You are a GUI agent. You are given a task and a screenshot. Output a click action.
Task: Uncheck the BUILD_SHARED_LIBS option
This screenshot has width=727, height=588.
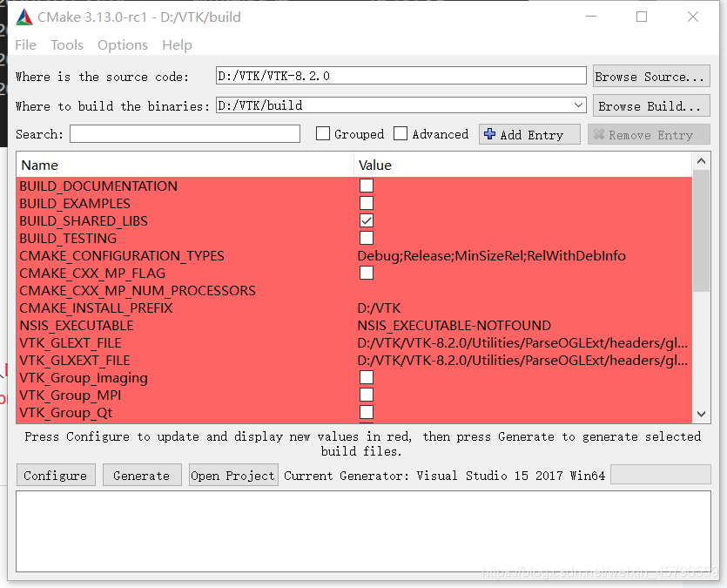[x=367, y=220]
